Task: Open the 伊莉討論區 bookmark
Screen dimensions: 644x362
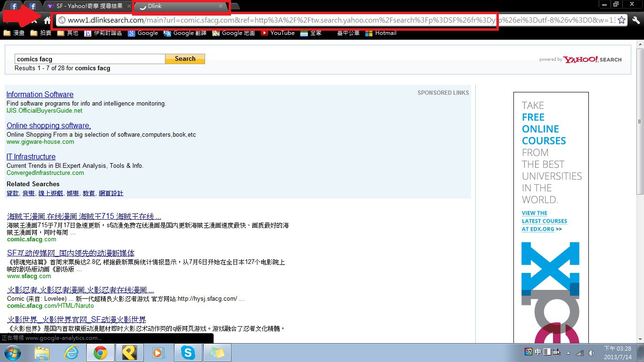Action: (103, 33)
